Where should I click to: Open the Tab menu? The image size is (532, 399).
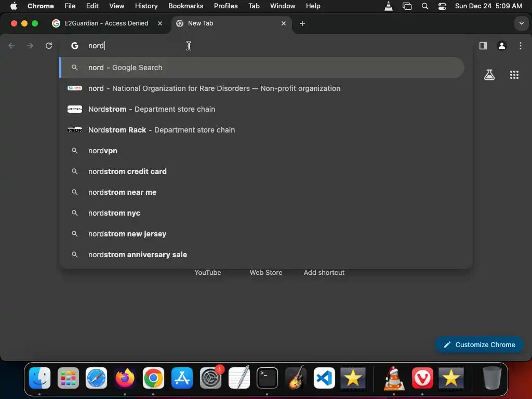[x=254, y=6]
